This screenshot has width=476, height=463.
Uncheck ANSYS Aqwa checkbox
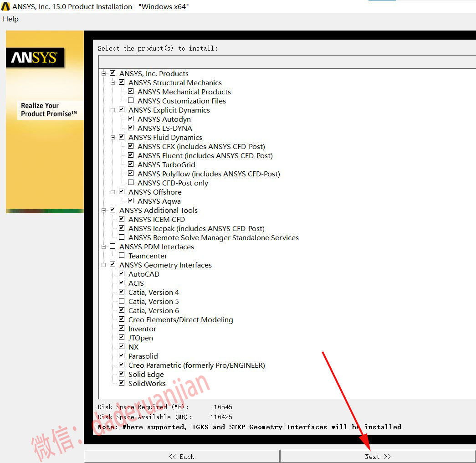(131, 201)
